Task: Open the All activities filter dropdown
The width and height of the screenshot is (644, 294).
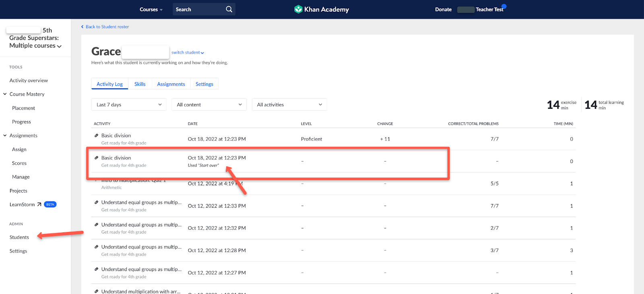Action: [x=289, y=105]
